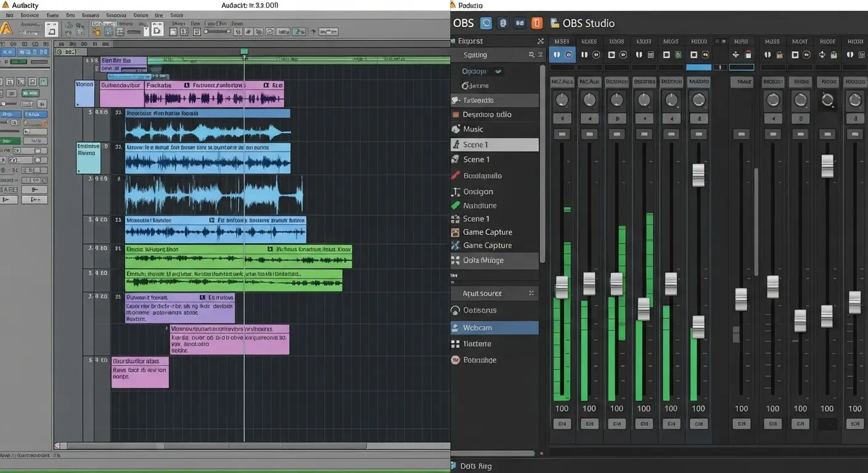Image resolution: width=868 pixels, height=473 pixels.
Task: Select the highlighted Scene 1 row
Action: tap(494, 145)
